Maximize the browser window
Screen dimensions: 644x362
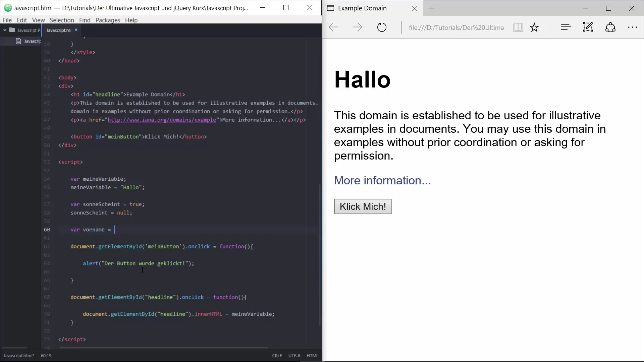pos(609,8)
